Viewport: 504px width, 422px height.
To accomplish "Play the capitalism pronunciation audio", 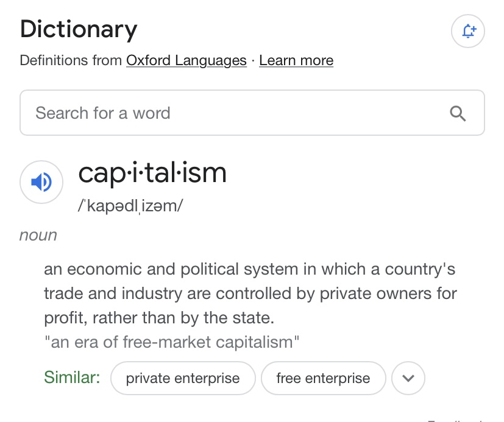I will [41, 182].
